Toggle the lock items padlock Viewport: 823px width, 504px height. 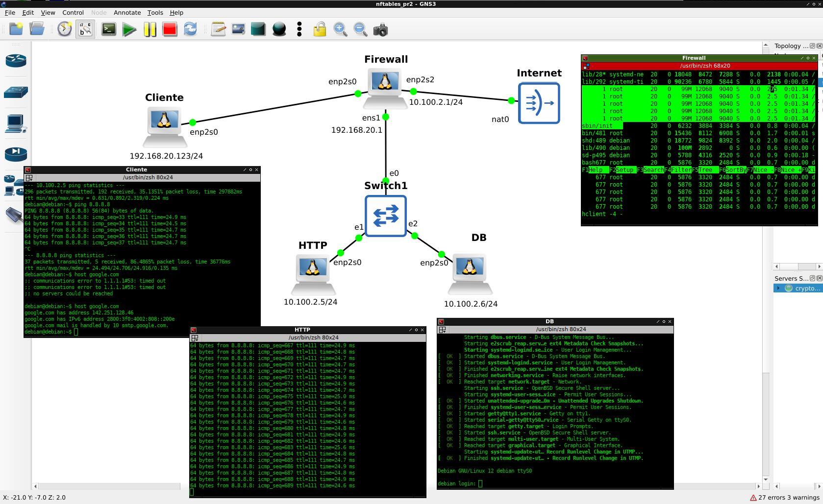320,29
